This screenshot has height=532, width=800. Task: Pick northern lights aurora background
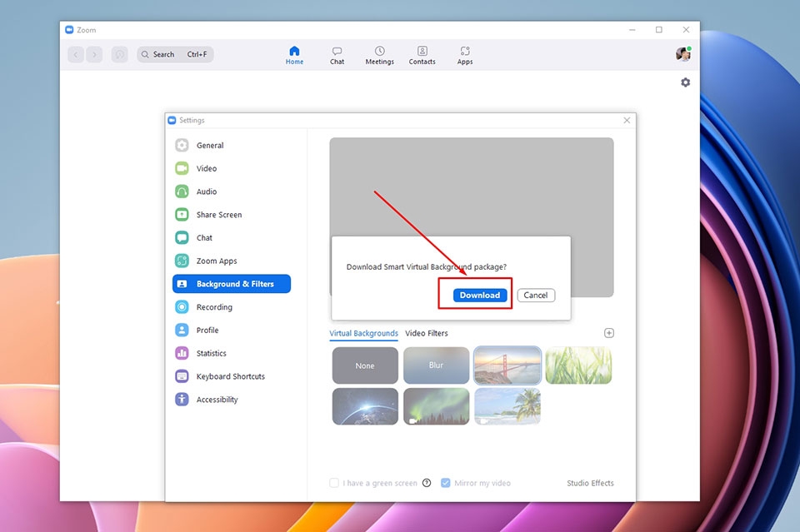436,406
